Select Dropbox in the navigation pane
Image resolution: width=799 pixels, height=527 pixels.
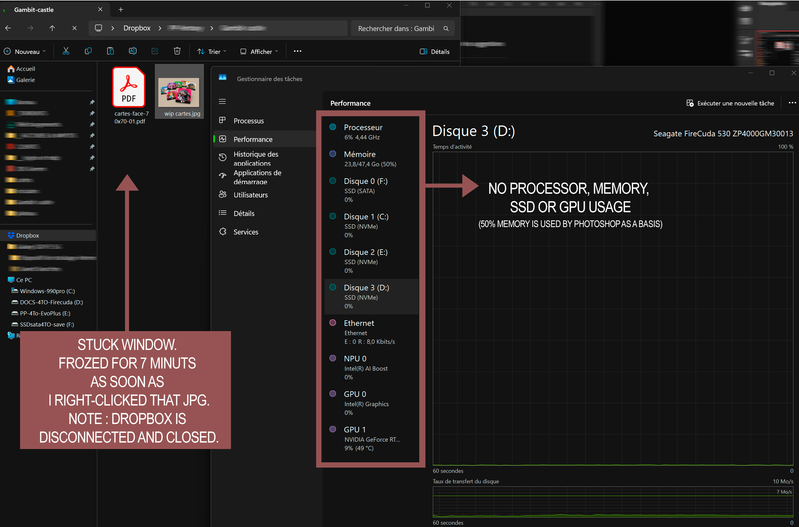point(32,236)
